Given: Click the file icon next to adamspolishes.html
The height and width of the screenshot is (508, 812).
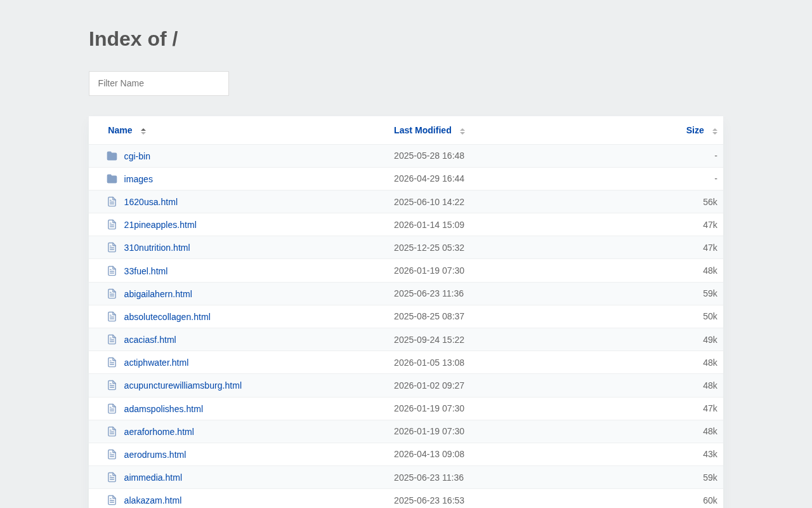Looking at the screenshot, I should coord(112,409).
